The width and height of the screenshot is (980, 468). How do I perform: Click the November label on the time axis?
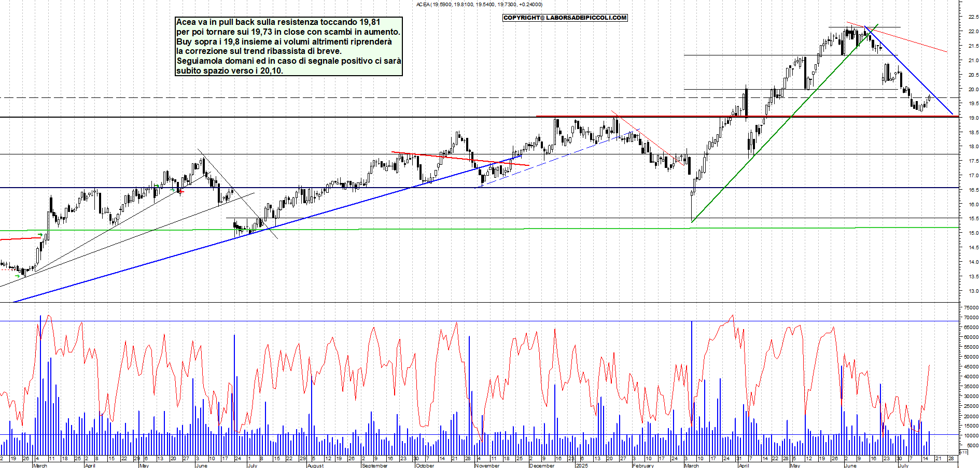click(487, 465)
